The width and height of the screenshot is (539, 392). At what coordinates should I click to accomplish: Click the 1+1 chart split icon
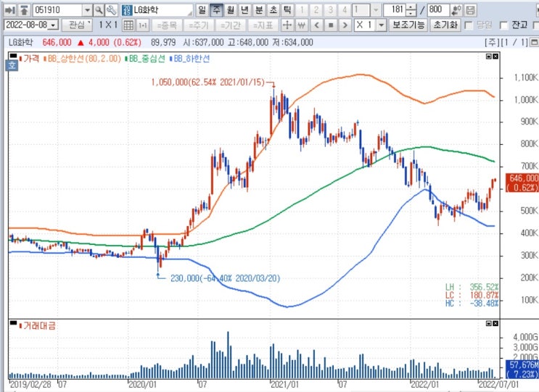coord(143,25)
